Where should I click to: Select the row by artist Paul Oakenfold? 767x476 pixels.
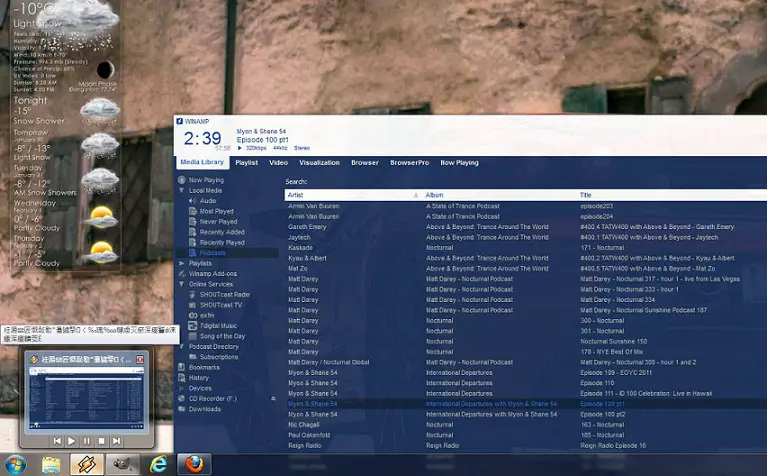click(525, 435)
